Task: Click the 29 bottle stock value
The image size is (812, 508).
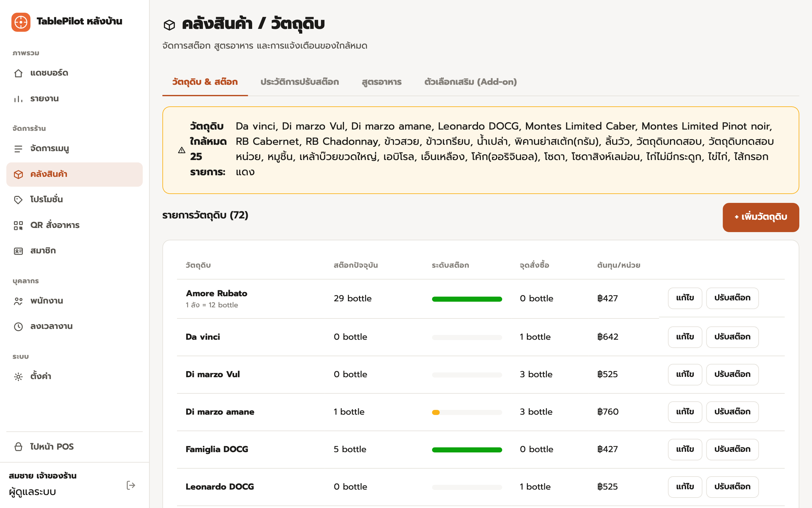Action: click(x=352, y=298)
